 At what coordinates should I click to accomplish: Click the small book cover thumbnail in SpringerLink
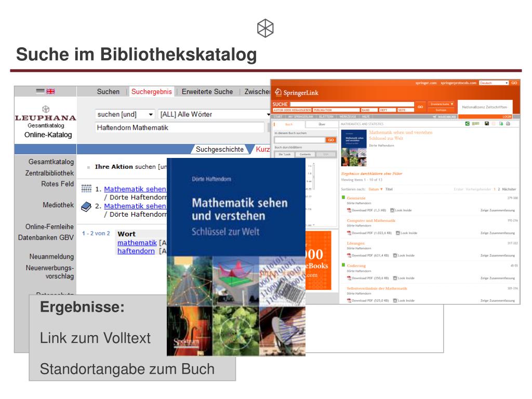click(x=353, y=148)
